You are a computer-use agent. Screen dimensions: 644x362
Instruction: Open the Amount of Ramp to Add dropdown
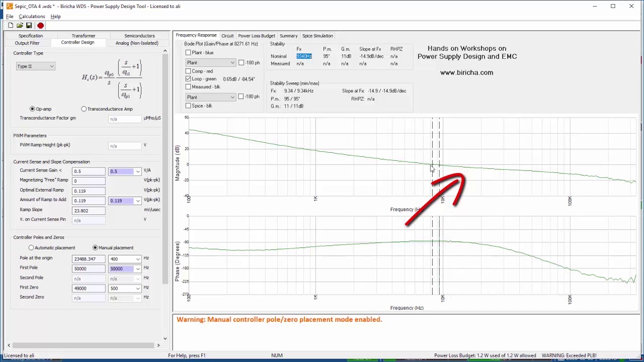125,201
